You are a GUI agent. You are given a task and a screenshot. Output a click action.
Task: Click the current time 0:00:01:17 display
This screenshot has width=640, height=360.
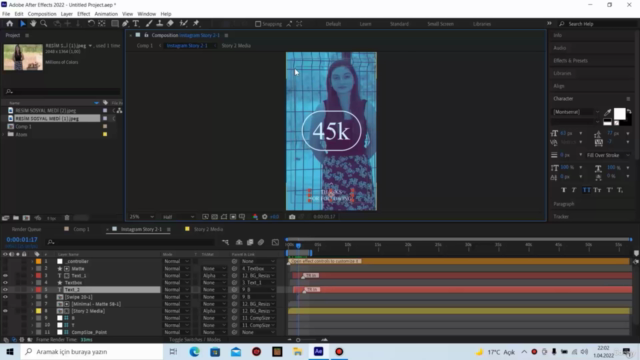click(22, 240)
